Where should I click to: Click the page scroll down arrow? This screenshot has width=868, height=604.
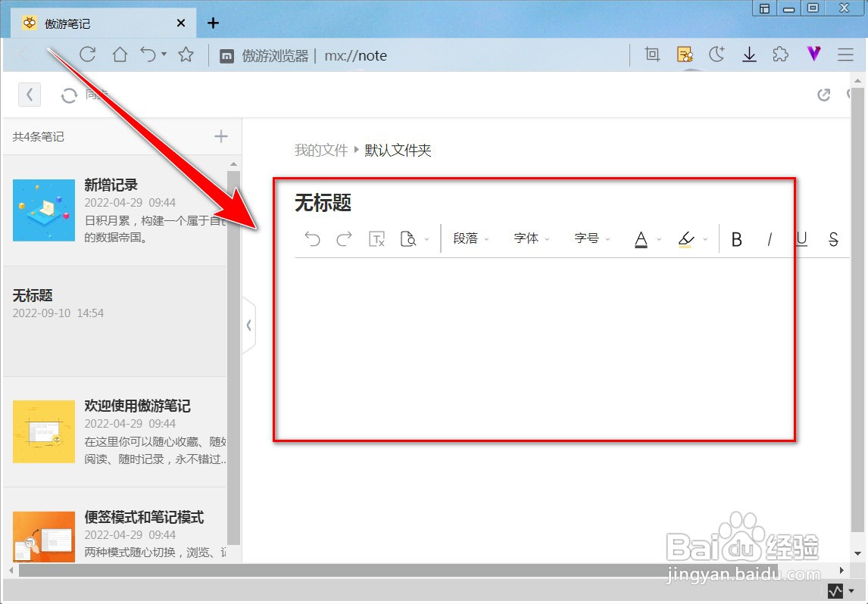tap(857, 554)
